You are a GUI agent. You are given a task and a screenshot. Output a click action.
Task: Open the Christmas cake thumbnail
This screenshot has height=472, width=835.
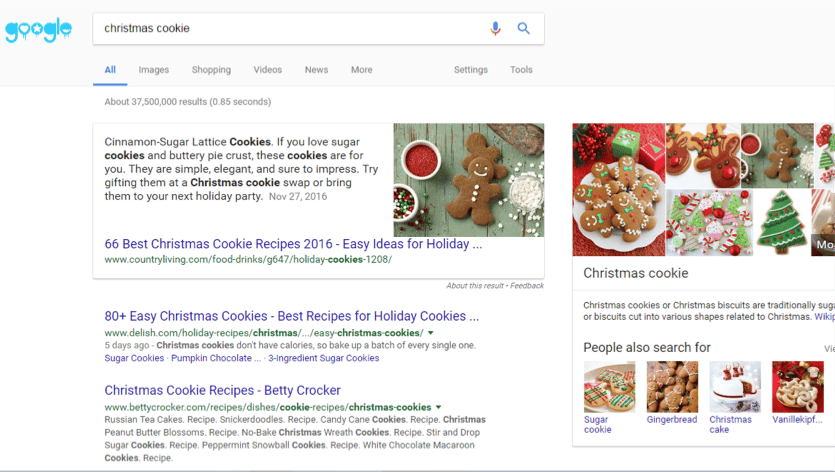point(735,387)
